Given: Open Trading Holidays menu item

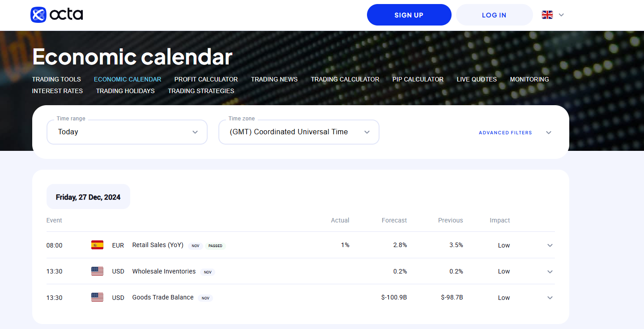Looking at the screenshot, I should tap(125, 91).
